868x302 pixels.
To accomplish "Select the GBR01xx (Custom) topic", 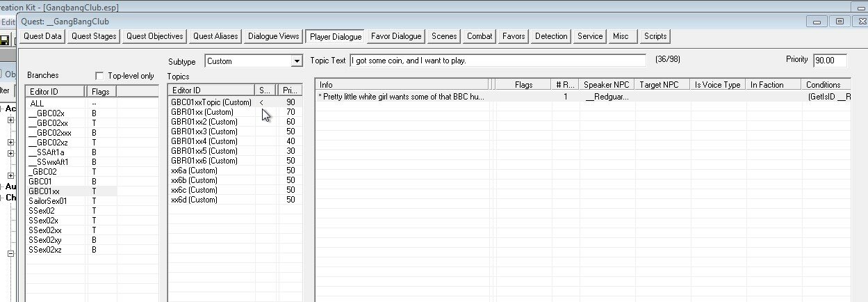I will click(x=235, y=112).
